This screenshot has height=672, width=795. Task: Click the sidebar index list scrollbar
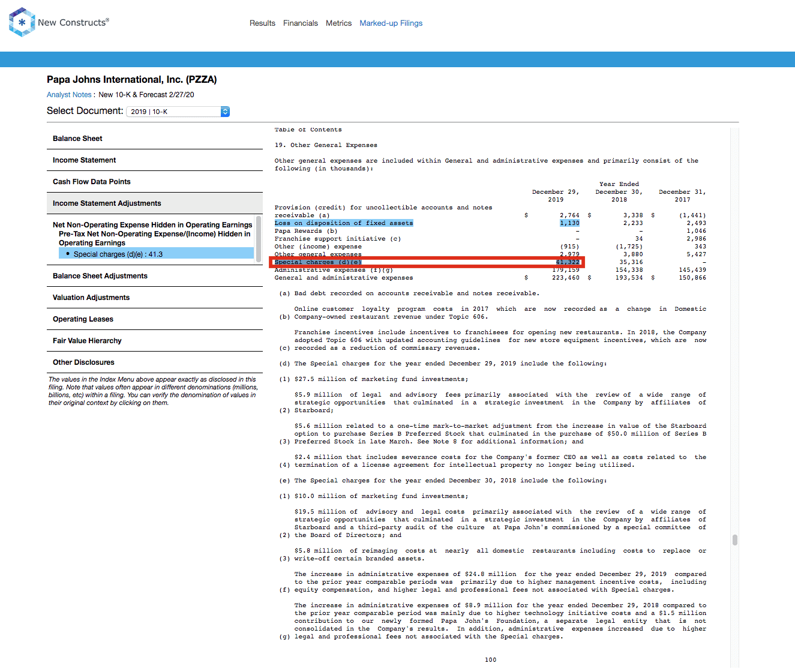click(x=259, y=239)
